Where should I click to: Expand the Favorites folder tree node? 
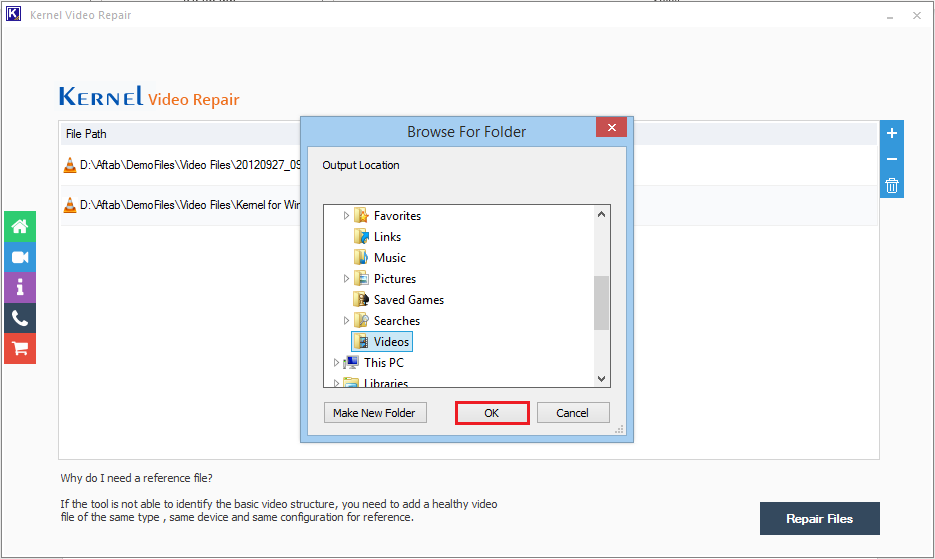(x=347, y=216)
